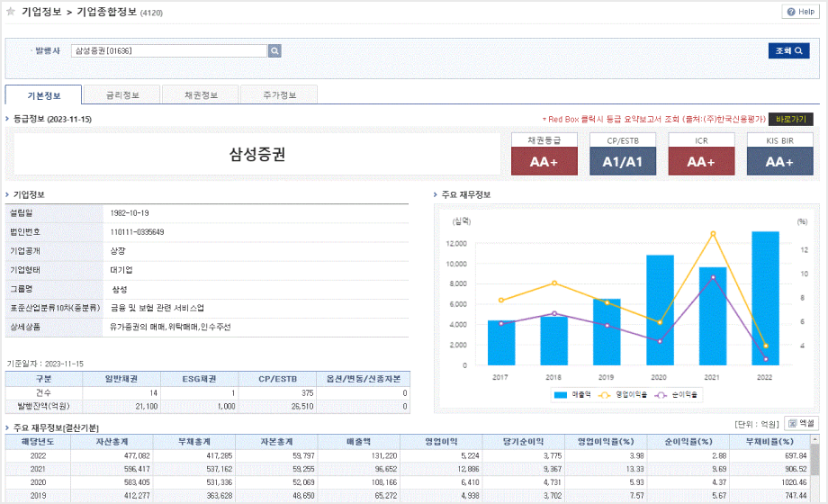The height and width of the screenshot is (504, 828).
Task: Click the 2021 operating margin peak point
Action: pyautogui.click(x=713, y=233)
